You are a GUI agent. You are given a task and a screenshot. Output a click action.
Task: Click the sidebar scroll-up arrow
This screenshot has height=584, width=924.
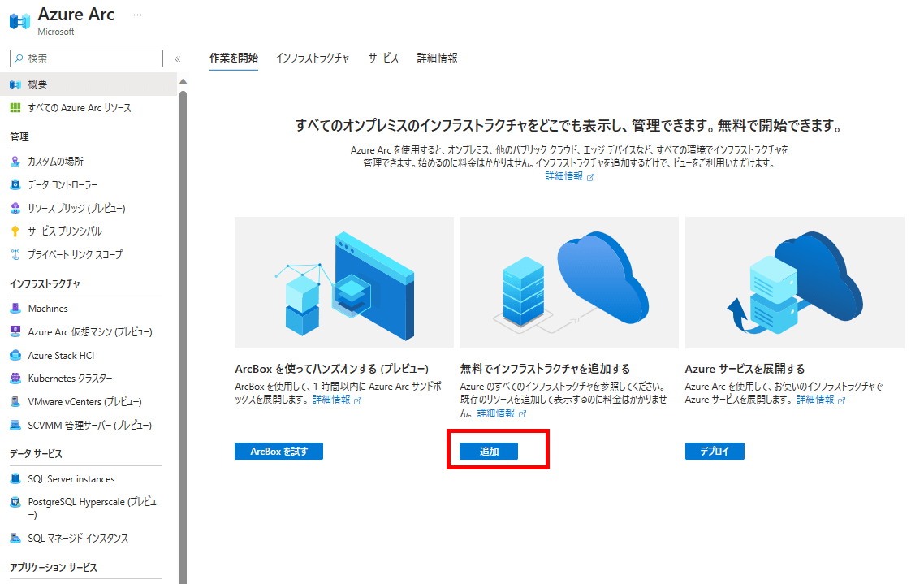184,82
